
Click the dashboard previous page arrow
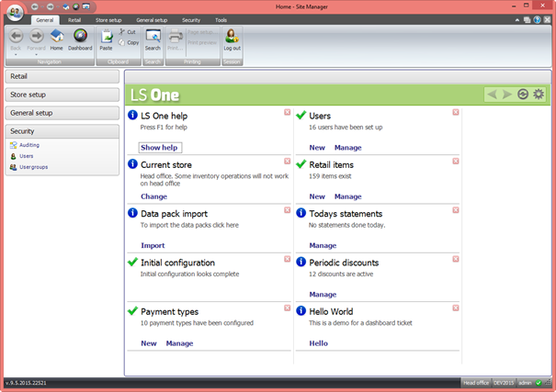492,95
